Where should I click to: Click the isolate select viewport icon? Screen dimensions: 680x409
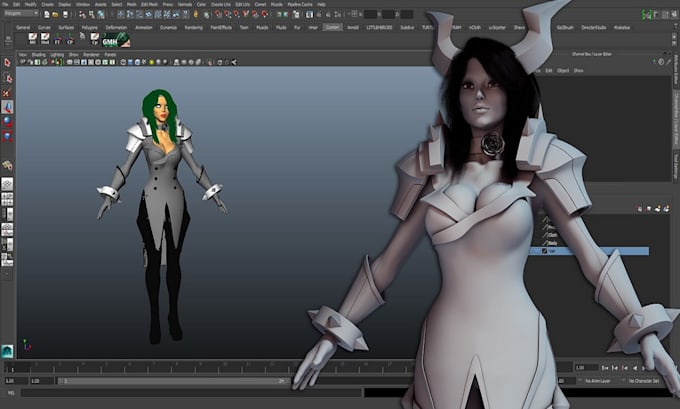(x=210, y=62)
